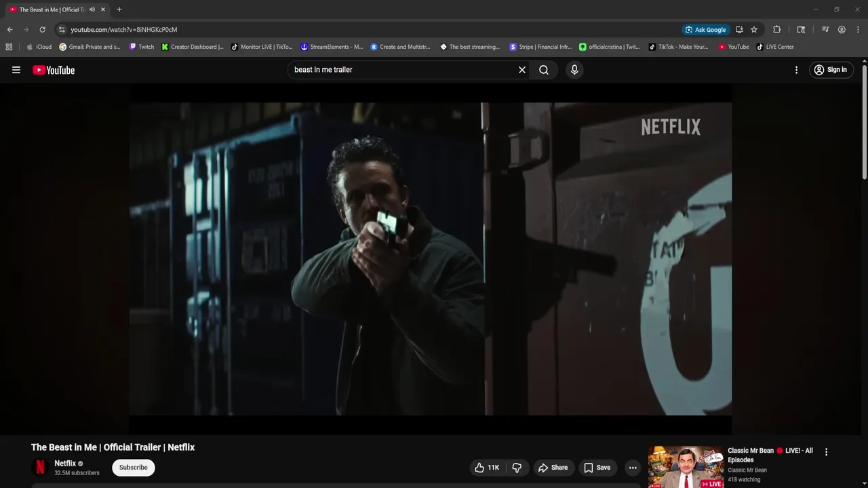Open the browser Extensions puzzle icon
The width and height of the screenshot is (868, 488).
click(x=777, y=30)
